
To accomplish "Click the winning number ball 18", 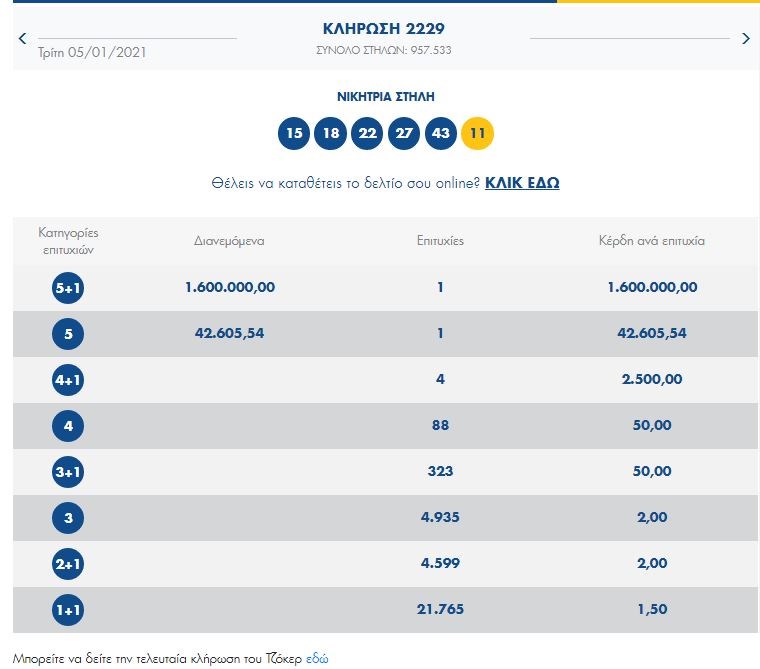I will (330, 133).
